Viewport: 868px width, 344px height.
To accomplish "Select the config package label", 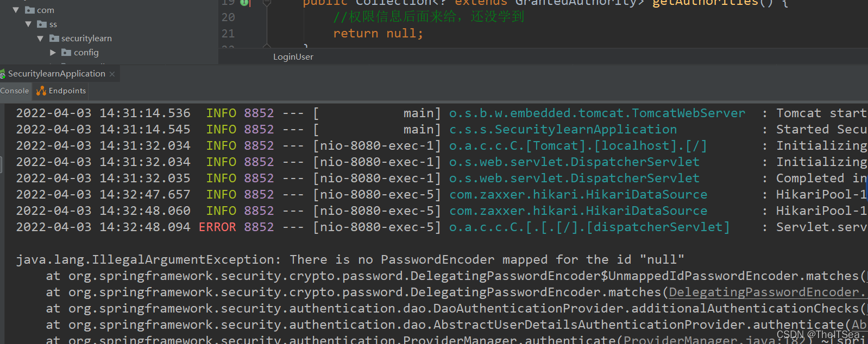I will pos(86,53).
